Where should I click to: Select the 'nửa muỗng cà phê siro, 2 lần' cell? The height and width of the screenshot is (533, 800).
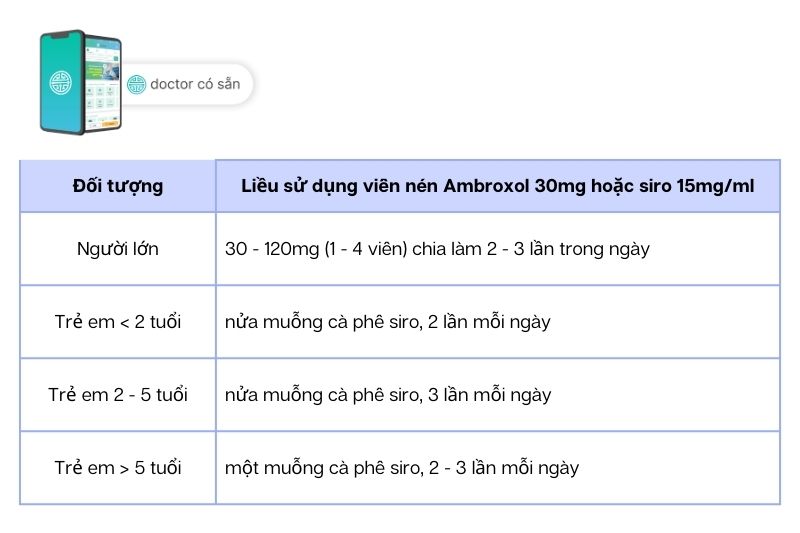click(x=388, y=322)
